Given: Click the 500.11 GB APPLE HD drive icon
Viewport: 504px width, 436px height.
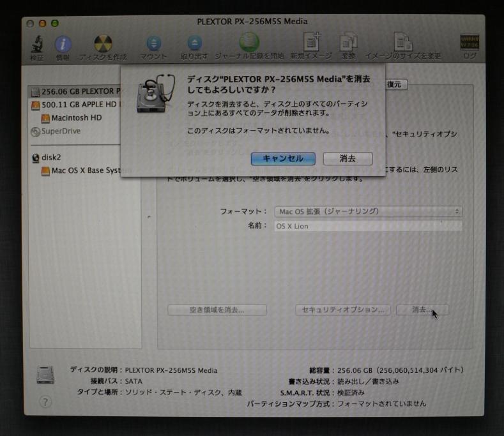Looking at the screenshot, I should (x=35, y=105).
